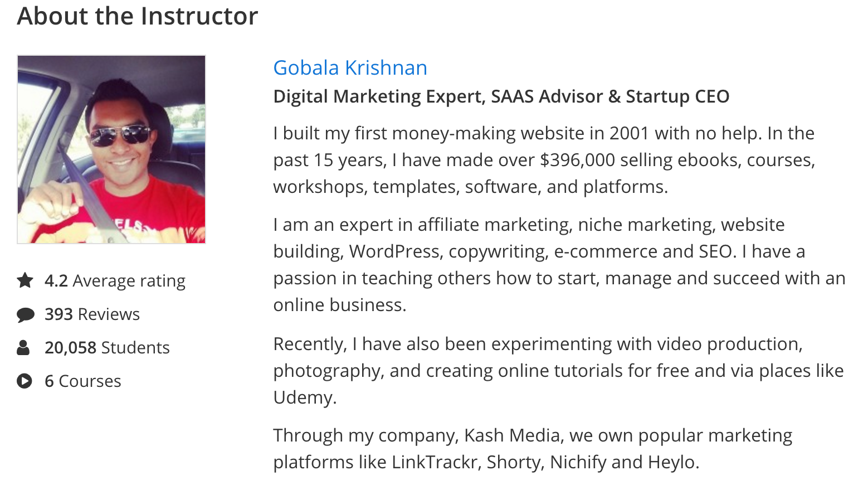The width and height of the screenshot is (868, 485).
Task: Select the 4.2 Average rating text
Action: coord(115,280)
